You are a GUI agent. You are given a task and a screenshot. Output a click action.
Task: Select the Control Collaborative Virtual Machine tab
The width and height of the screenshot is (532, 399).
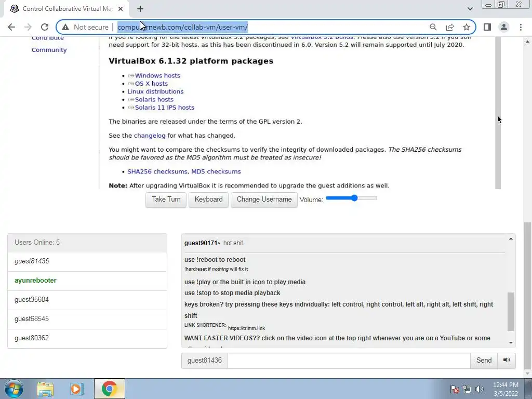pyautogui.click(x=66, y=9)
